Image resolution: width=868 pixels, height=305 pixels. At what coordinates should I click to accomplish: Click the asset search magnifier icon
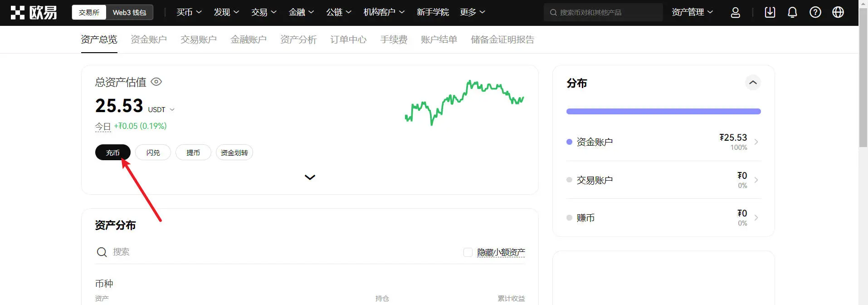(102, 252)
